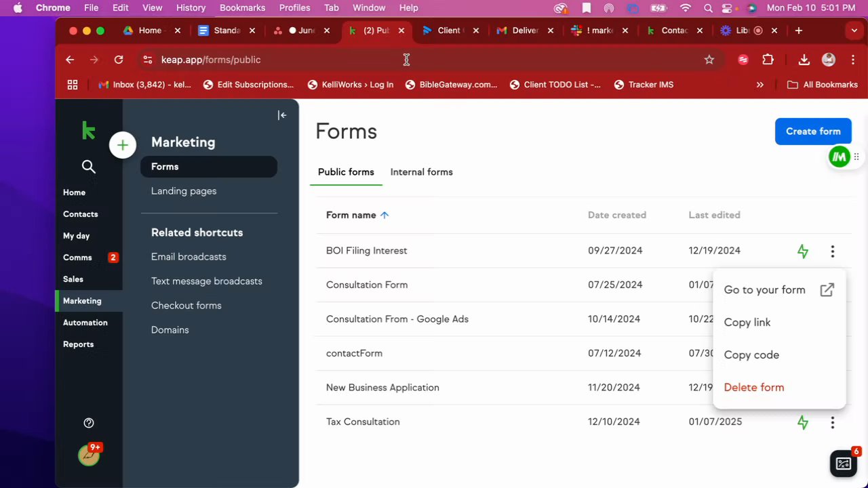Go to Contacts in the sidebar

click(81, 214)
